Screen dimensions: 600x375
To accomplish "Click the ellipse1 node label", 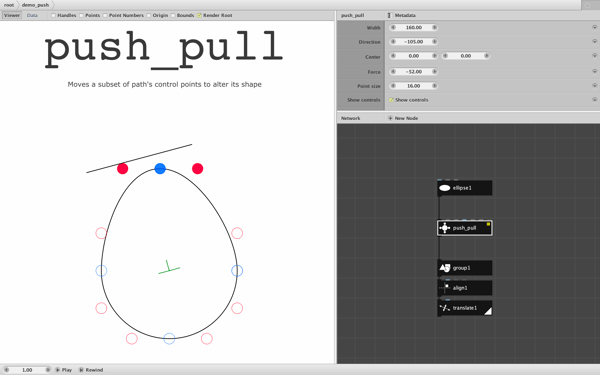I will point(462,188).
